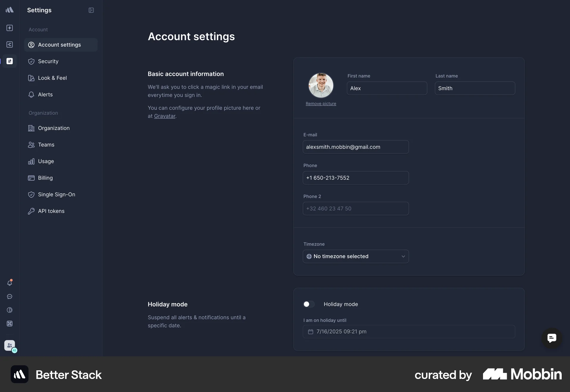Viewport: 570px width, 392px height.
Task: Collapse the Settings panel via the panel icon
Action: 91,10
